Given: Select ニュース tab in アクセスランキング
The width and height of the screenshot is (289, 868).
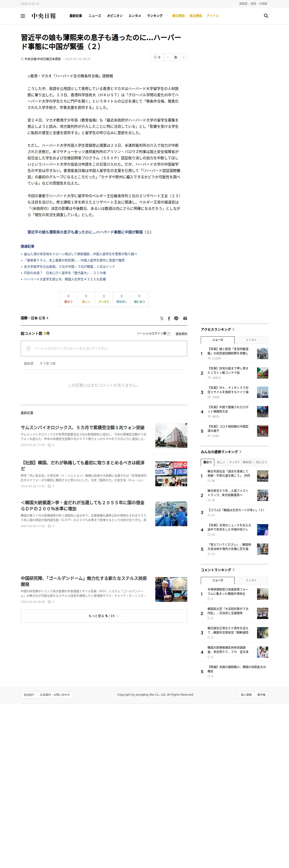Looking at the screenshot, I should coord(218,340).
